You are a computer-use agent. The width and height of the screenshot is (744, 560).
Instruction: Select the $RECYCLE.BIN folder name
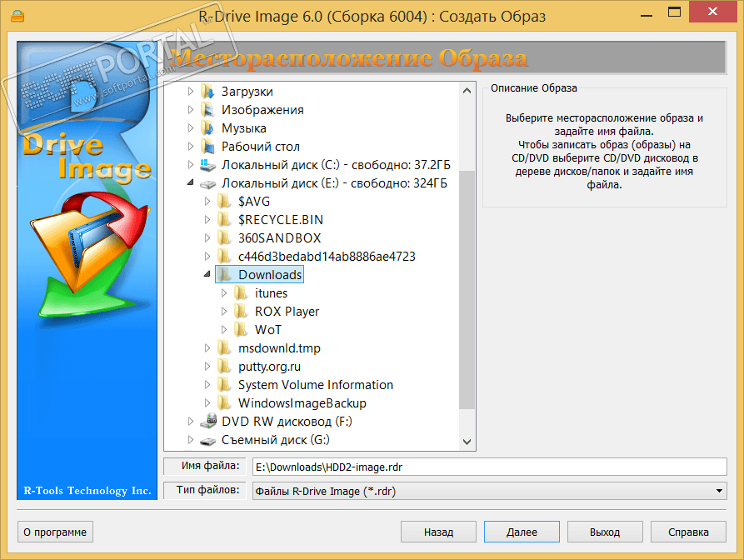tap(281, 220)
